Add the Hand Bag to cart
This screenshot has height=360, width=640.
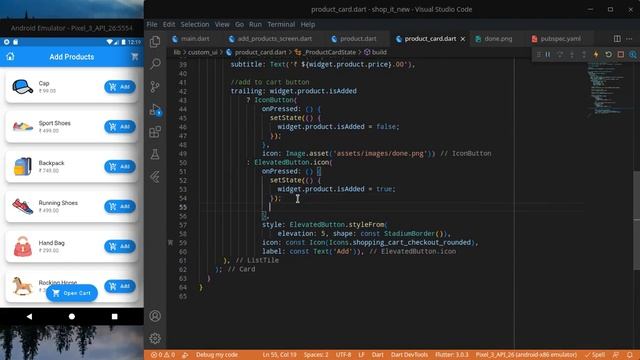coord(120,246)
